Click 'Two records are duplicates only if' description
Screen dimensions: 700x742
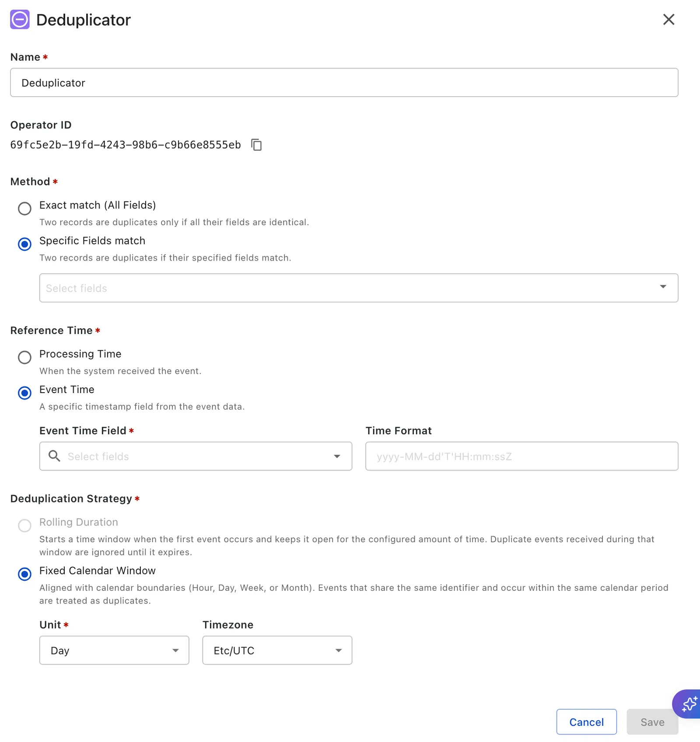[x=174, y=222]
